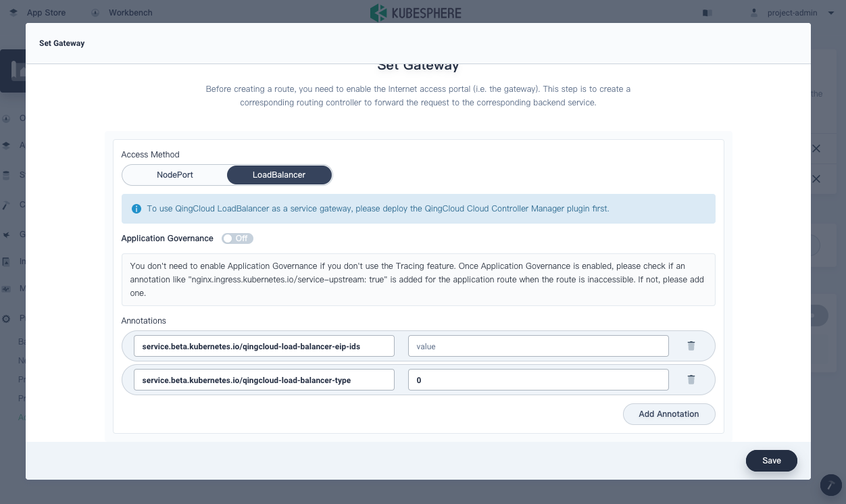846x504 pixels.
Task: Toggle the Application Governance switch
Action: click(x=237, y=238)
